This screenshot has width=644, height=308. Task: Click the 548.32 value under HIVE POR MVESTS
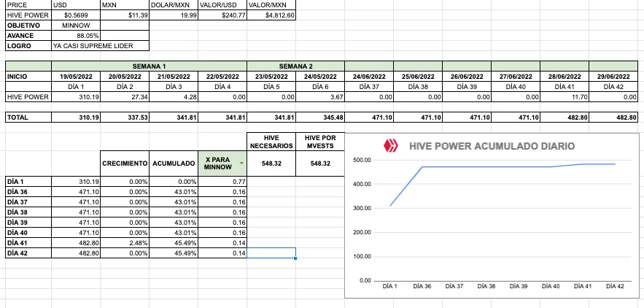click(x=320, y=163)
